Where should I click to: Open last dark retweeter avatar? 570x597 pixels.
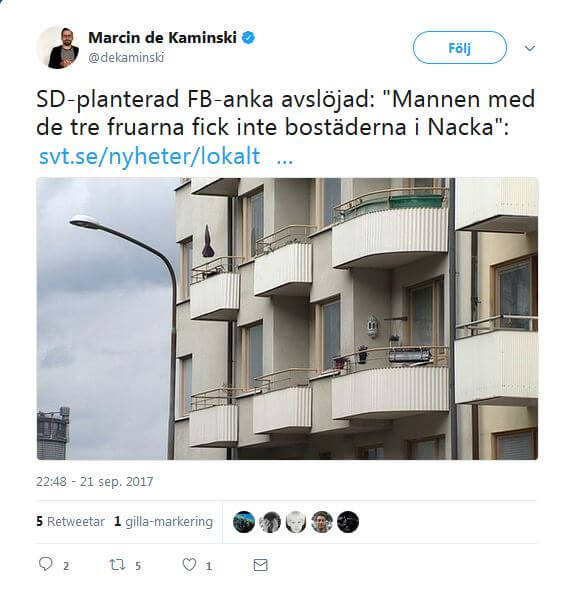coord(348,522)
